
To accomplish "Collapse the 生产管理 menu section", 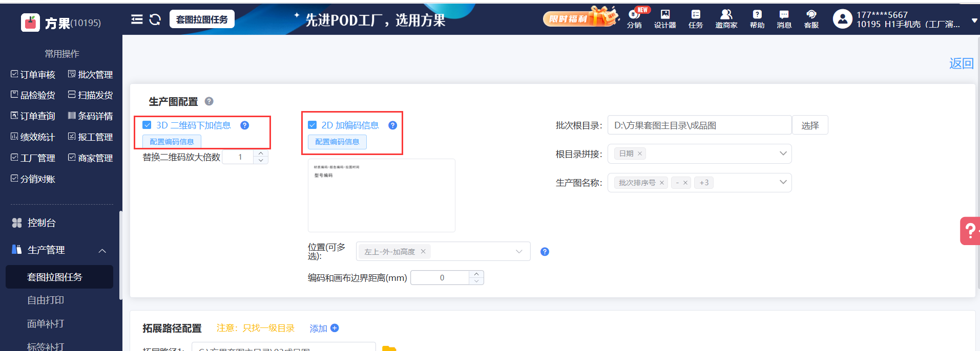I will (102, 250).
